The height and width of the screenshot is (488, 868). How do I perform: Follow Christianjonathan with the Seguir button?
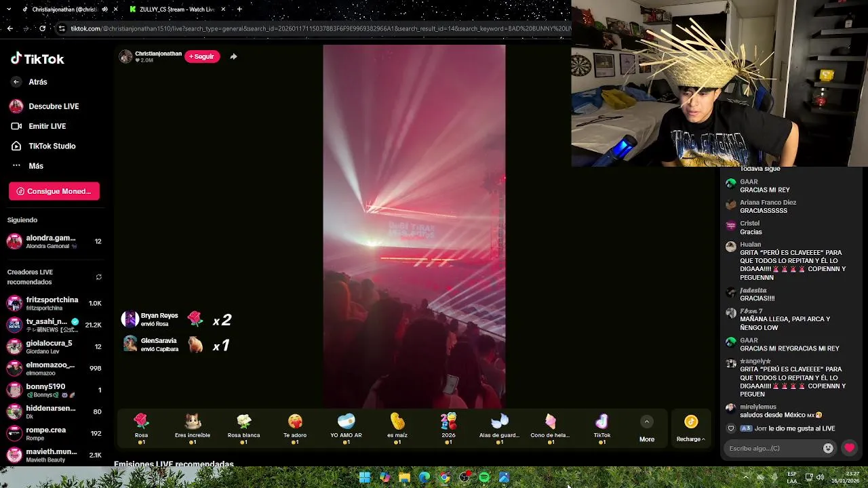(x=202, y=56)
